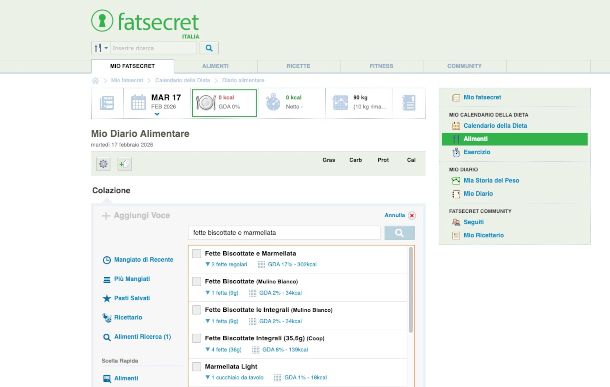Open the stopwatch exercise calories tile

point(293,103)
